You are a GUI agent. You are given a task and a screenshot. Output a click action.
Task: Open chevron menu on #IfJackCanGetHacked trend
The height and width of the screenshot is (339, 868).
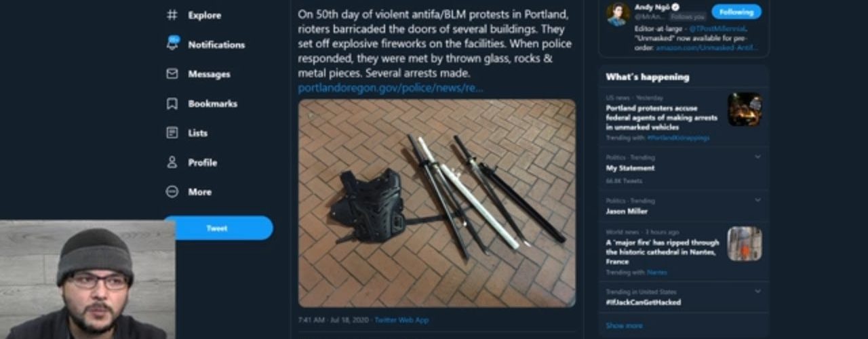(758, 292)
